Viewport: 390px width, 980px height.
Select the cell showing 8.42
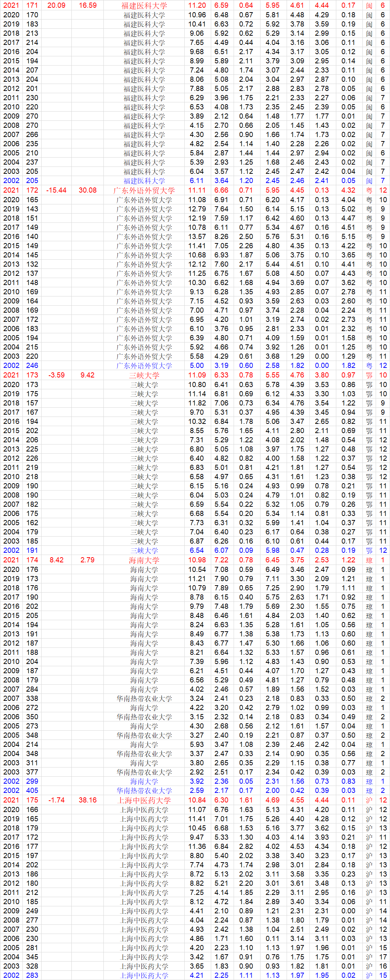[x=56, y=560]
